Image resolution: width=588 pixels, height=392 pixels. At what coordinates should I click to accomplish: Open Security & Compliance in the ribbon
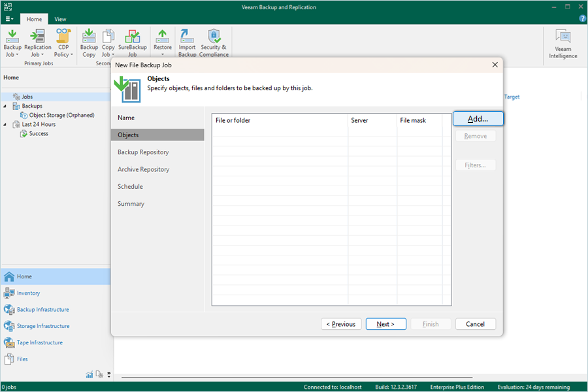click(214, 43)
